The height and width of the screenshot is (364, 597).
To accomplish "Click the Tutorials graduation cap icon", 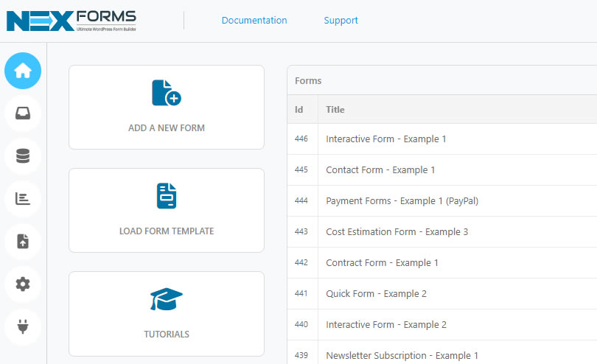I will click(x=167, y=299).
